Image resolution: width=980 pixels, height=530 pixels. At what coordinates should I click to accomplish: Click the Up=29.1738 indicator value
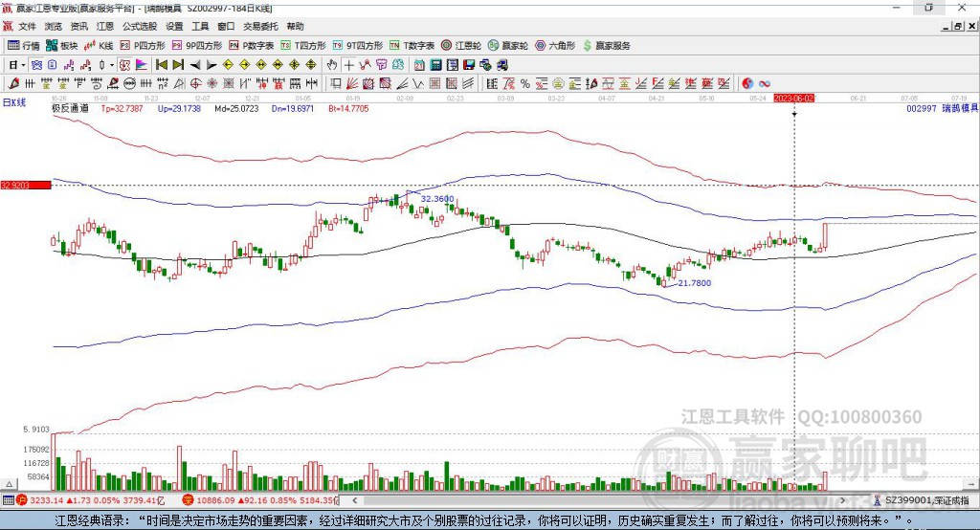coord(179,108)
